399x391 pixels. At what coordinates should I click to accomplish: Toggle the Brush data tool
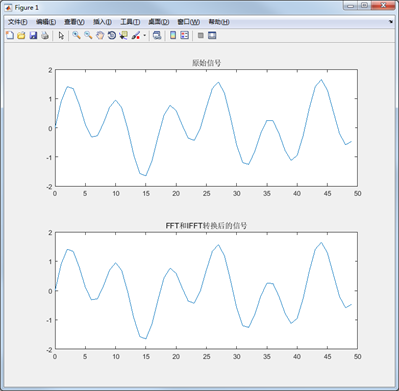pyautogui.click(x=136, y=35)
